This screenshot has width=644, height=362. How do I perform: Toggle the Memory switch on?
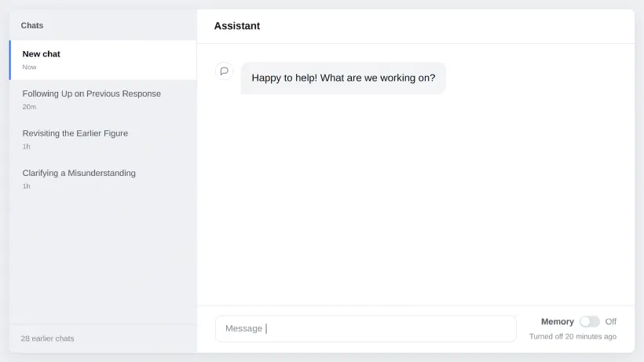coord(589,321)
